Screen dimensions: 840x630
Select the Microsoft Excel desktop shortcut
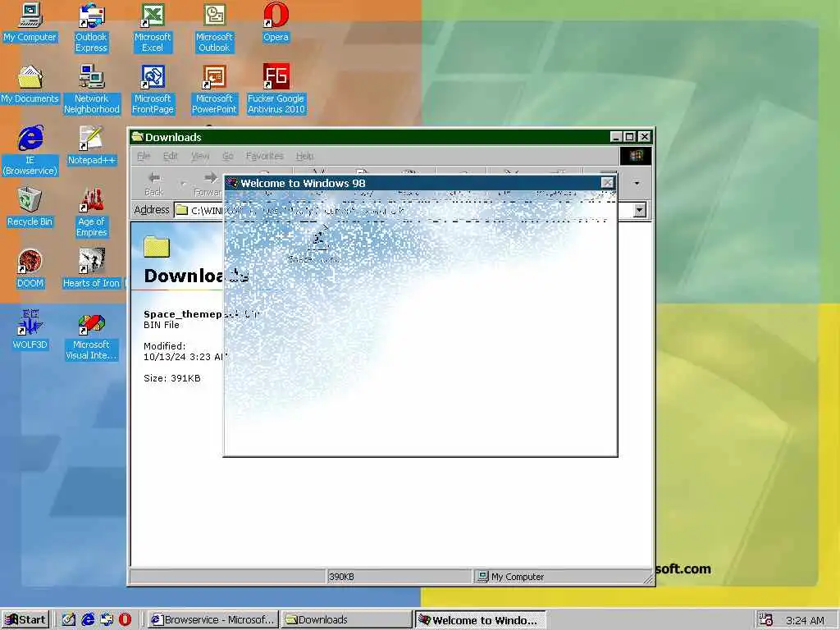pyautogui.click(x=153, y=28)
